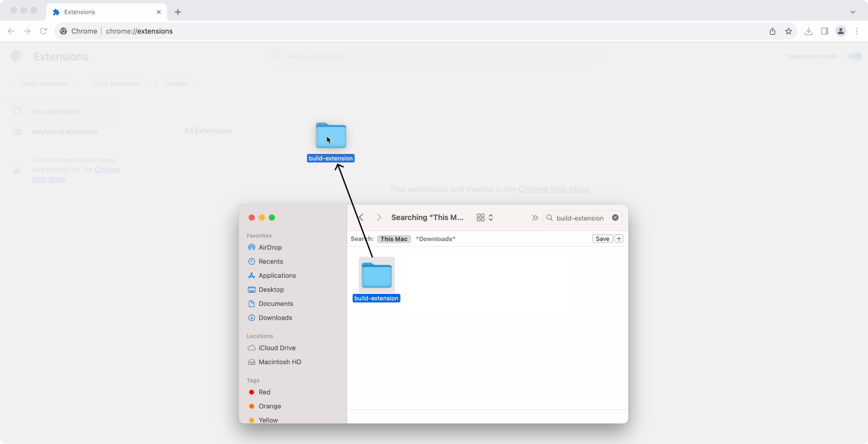Open the Finder view options dropdown
This screenshot has width=868, height=444.
[x=484, y=217]
